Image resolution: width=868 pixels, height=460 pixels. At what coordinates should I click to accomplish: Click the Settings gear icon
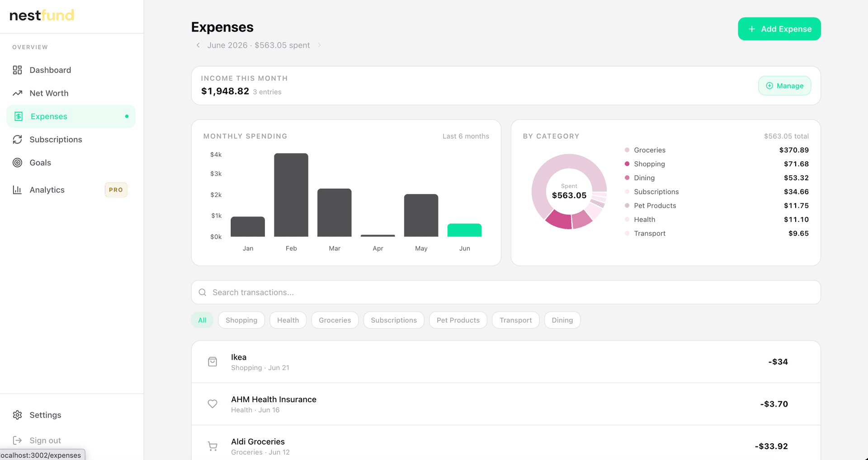[17, 415]
